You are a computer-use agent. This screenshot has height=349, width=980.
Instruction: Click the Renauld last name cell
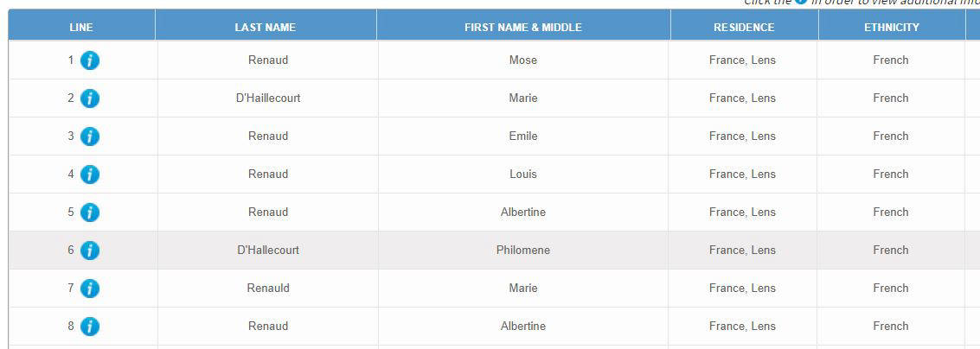coord(268,289)
